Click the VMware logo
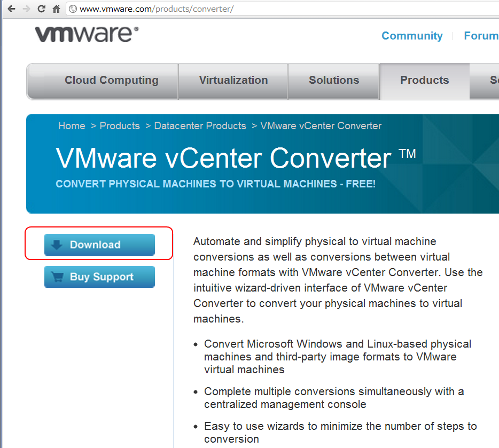The width and height of the screenshot is (499, 448). pyautogui.click(x=87, y=34)
